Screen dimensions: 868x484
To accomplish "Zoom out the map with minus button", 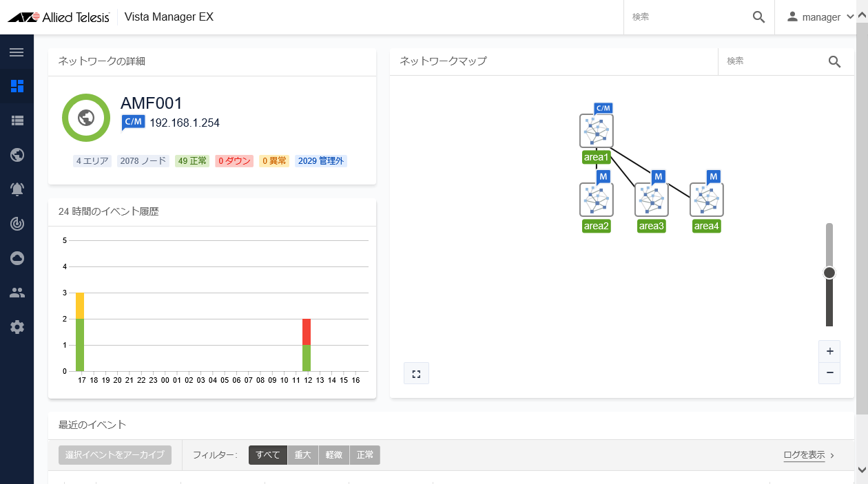I will [x=829, y=373].
